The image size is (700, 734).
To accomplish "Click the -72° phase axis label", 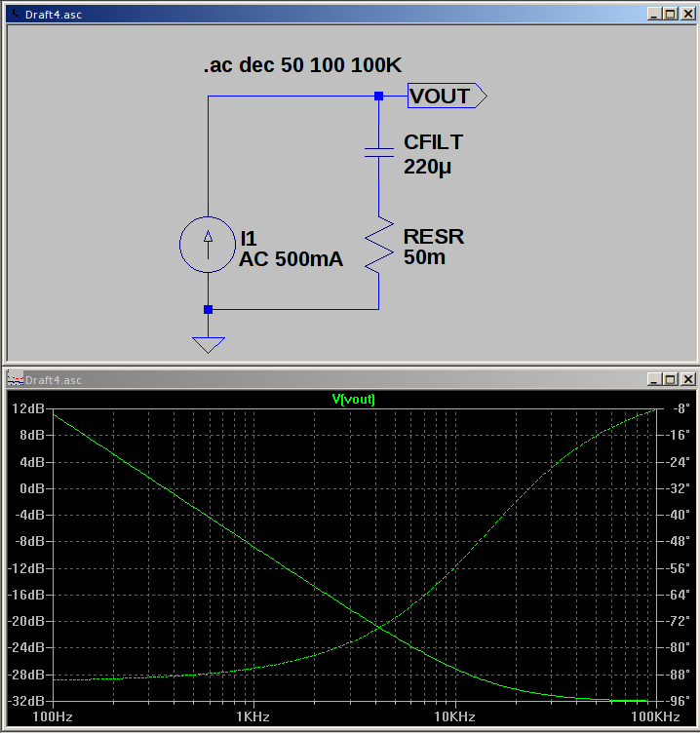I will (x=678, y=621).
